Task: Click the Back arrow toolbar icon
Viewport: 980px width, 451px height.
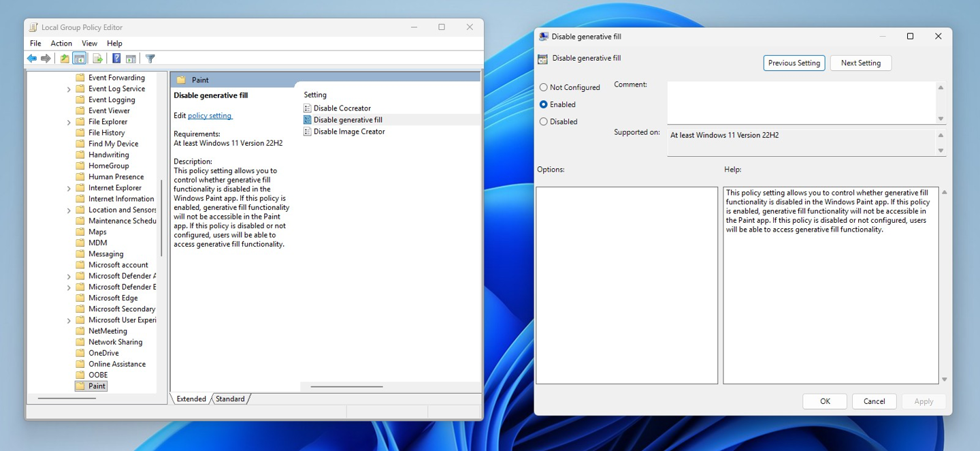Action: [x=32, y=59]
